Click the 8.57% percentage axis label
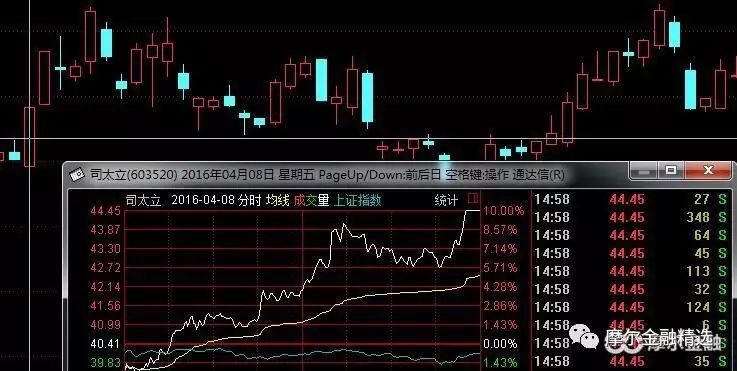The height and width of the screenshot is (371, 737). pos(501,230)
